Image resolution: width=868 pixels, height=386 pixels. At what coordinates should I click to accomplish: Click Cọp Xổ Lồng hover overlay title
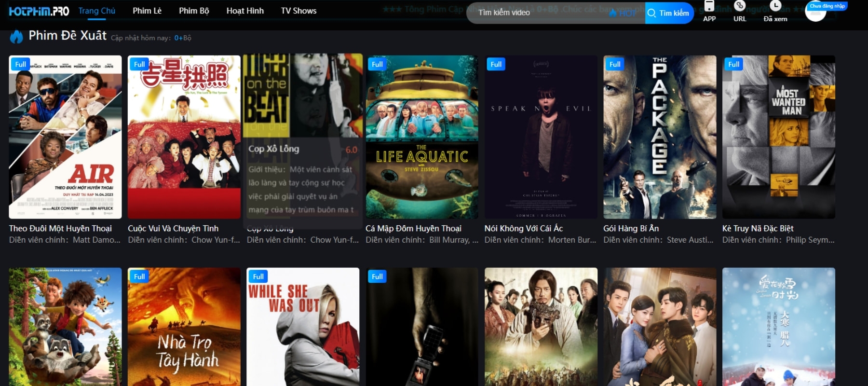(x=274, y=149)
